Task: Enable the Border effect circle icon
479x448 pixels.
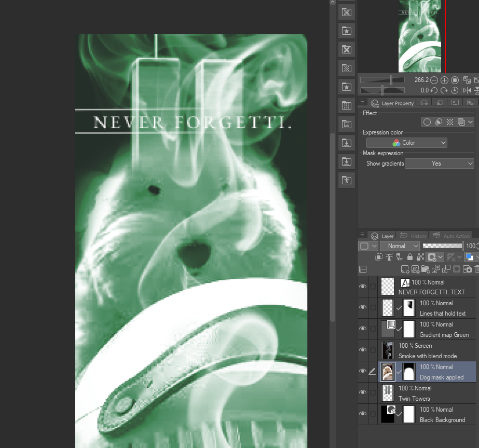Action: [x=427, y=122]
